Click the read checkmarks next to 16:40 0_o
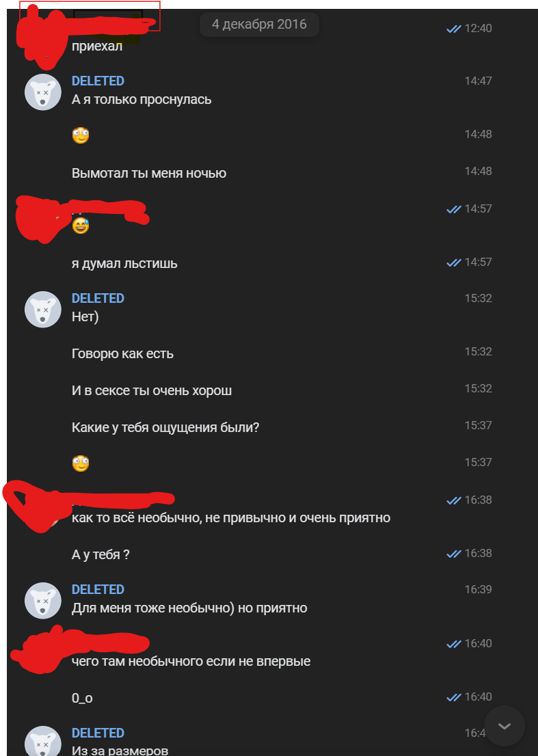538x756 pixels. [x=454, y=697]
